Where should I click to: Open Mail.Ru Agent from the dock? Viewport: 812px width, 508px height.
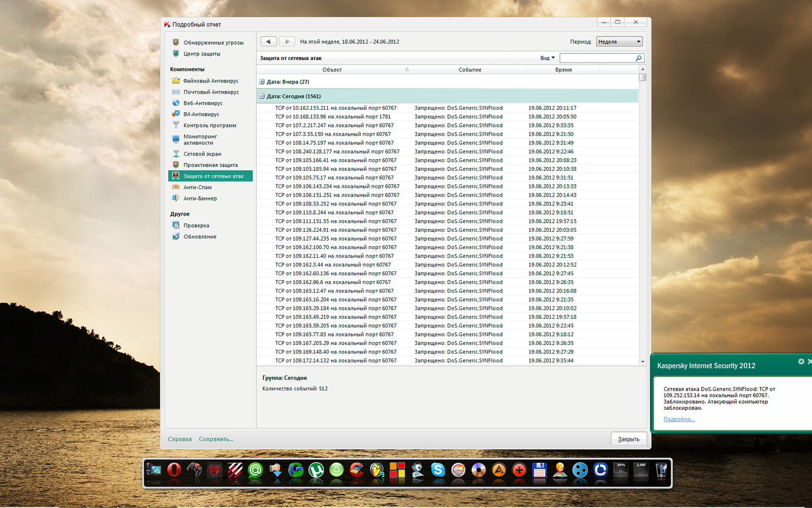(255, 470)
